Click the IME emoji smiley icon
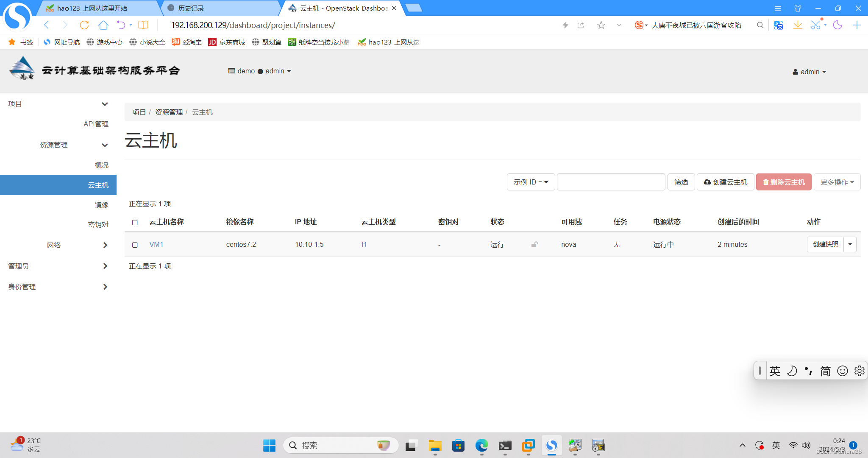868x458 pixels. pos(843,371)
